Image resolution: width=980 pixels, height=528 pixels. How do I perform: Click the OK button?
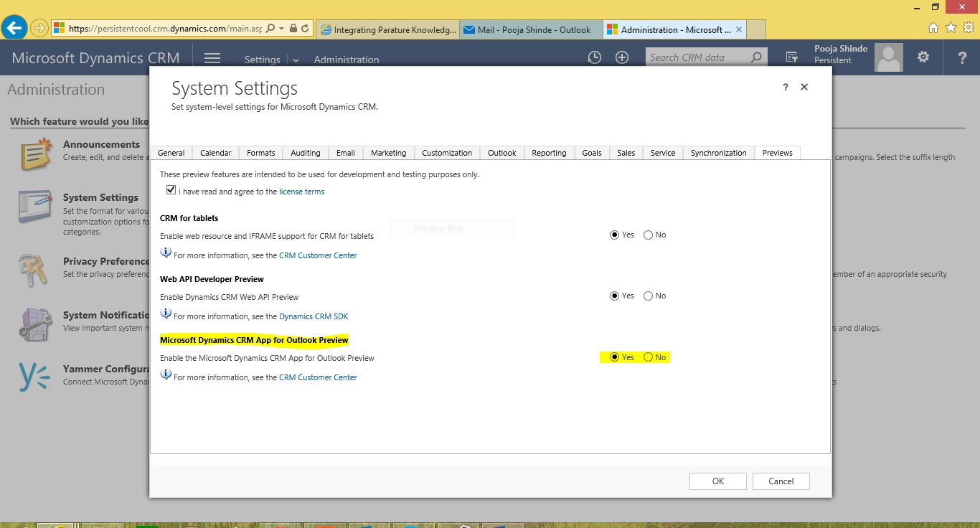(x=718, y=481)
